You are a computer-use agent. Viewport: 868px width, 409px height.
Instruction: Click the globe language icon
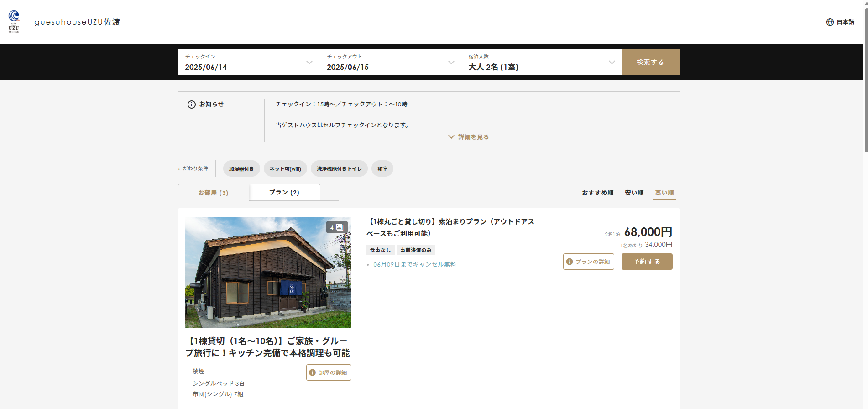tap(830, 22)
